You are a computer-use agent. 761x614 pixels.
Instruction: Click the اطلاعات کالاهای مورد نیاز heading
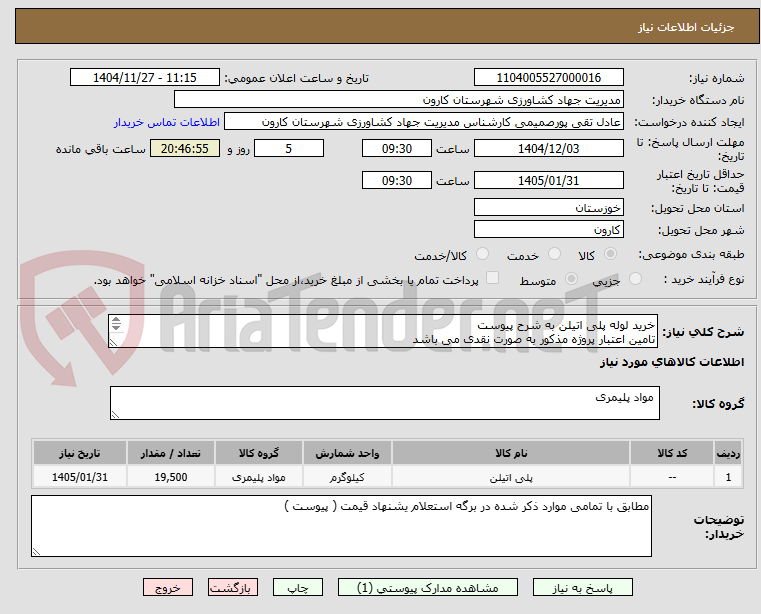pos(672,362)
